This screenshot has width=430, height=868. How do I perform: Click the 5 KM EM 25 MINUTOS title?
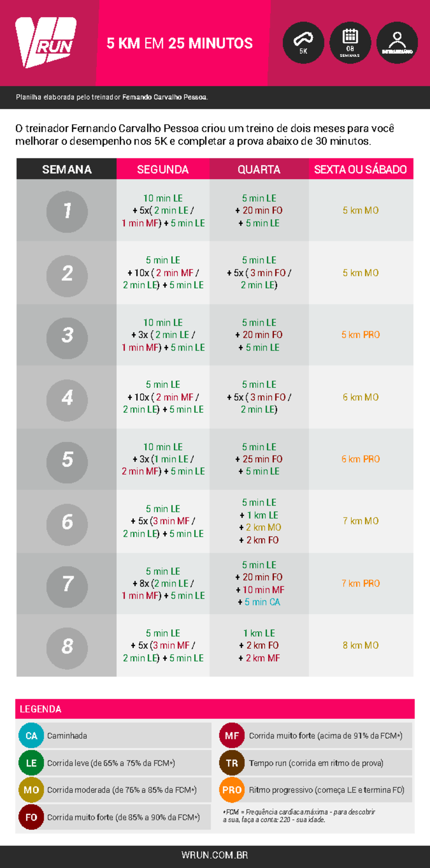tap(180, 43)
